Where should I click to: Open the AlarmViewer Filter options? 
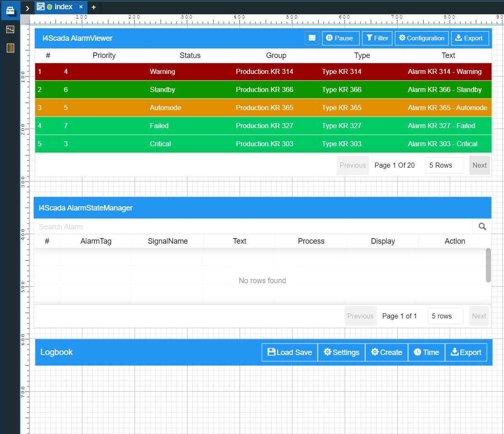click(x=377, y=38)
